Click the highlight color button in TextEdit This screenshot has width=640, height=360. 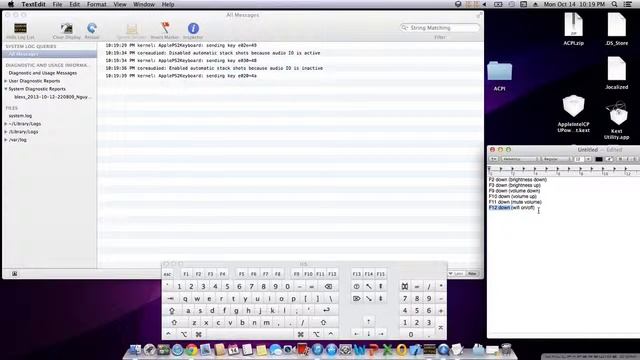pos(609,159)
